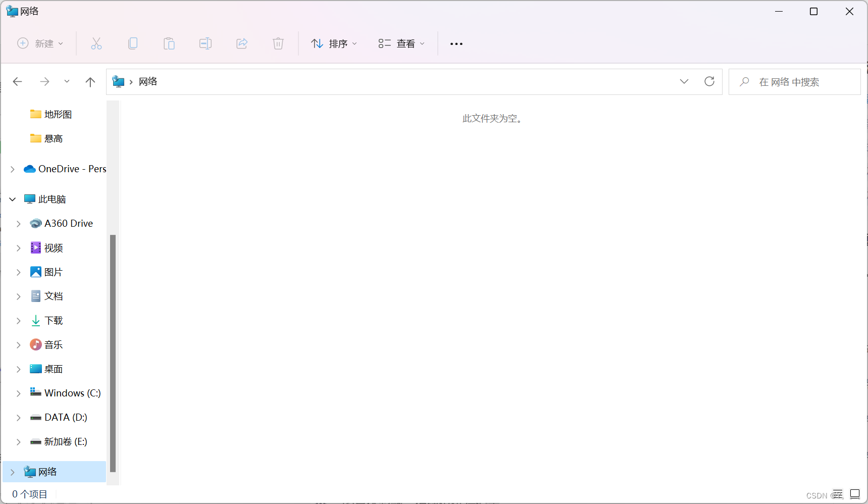Viewport: 868px width, 504px height.
Task: Expand the OneDrive tree node
Action: click(x=13, y=169)
